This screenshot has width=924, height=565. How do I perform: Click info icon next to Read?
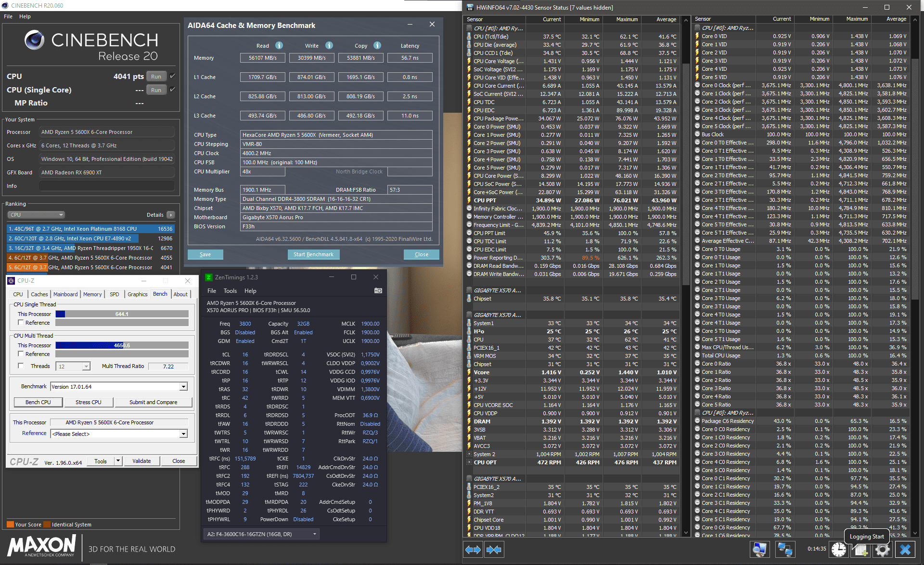pyautogui.click(x=279, y=45)
